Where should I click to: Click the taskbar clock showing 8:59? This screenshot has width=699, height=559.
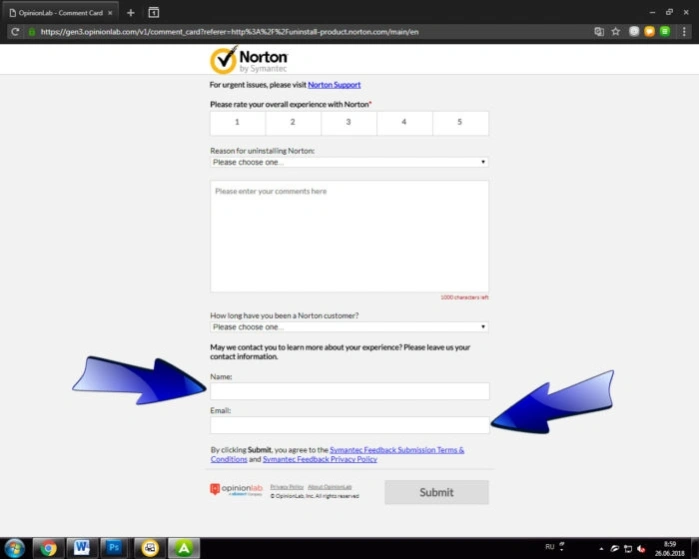click(670, 548)
